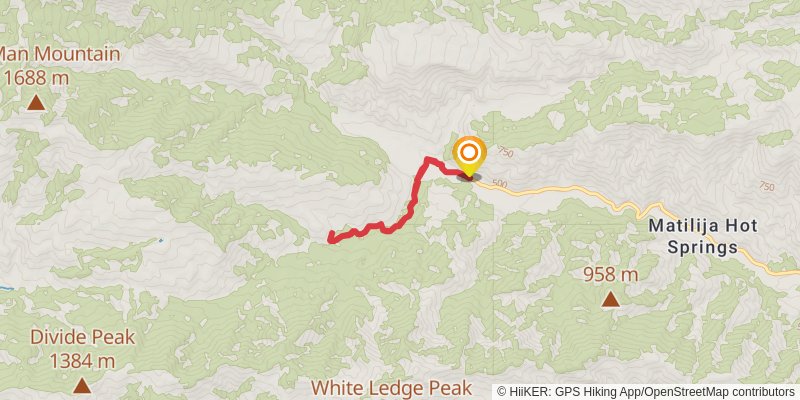This screenshot has width=800, height=400.
Task: Click the 958 m summit triangle marker
Action: point(610,299)
